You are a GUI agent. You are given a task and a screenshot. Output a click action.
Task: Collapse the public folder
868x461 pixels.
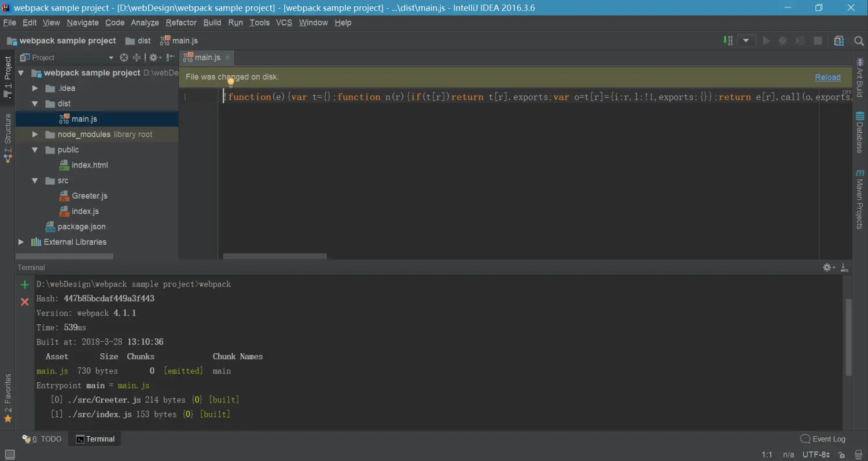click(x=35, y=150)
